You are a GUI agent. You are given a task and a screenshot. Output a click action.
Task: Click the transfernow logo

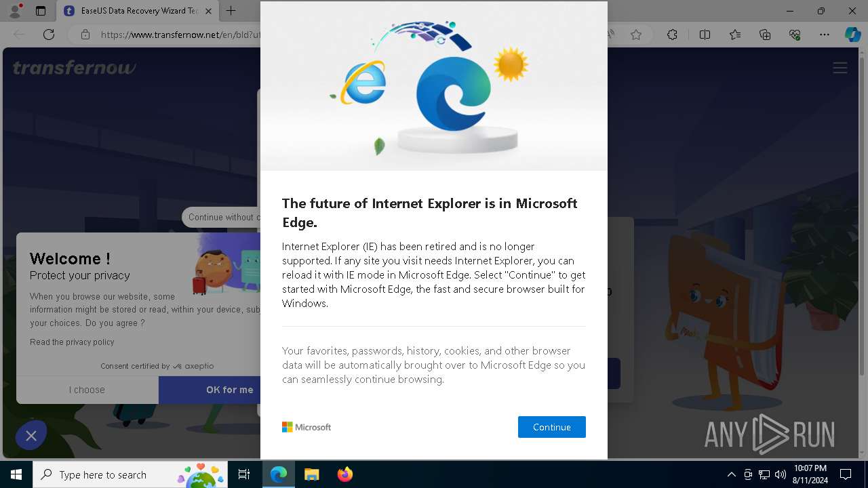(x=74, y=68)
